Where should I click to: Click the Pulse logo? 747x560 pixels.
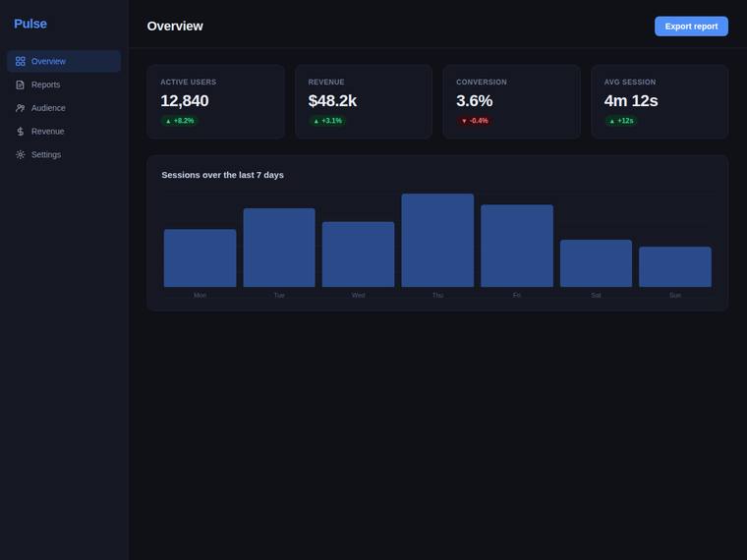click(x=30, y=24)
